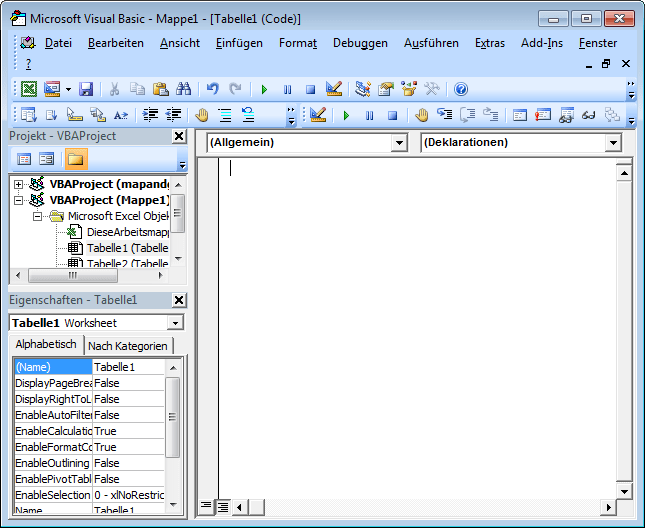Click the List Constants icon
645x528 pixels.
(52, 115)
